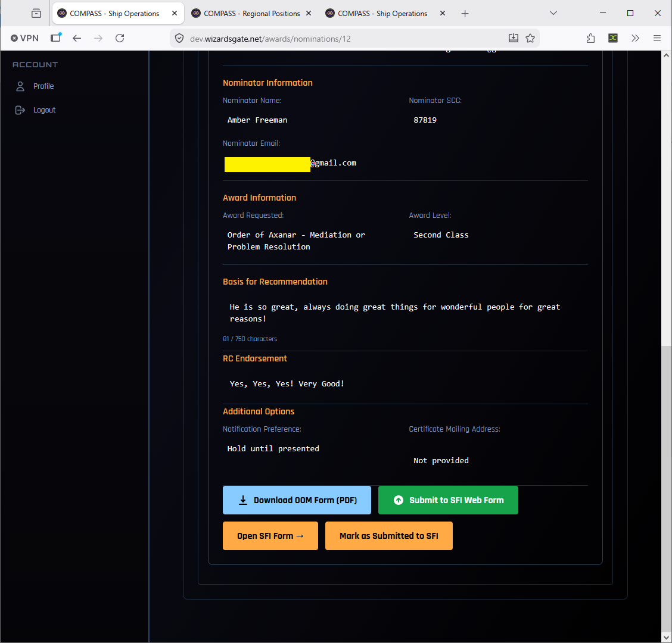
Task: Open the SFI Form
Action: coord(270,536)
